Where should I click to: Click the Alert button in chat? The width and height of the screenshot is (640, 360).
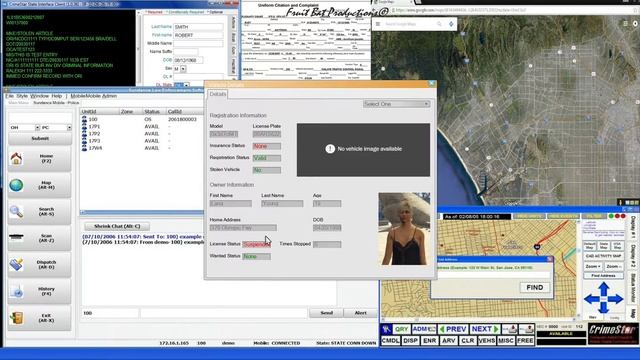(360, 313)
